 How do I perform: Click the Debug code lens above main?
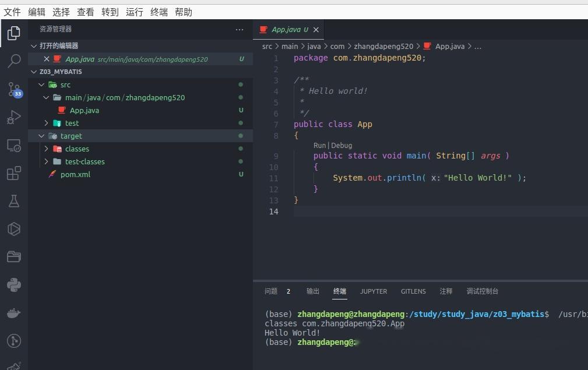(341, 146)
